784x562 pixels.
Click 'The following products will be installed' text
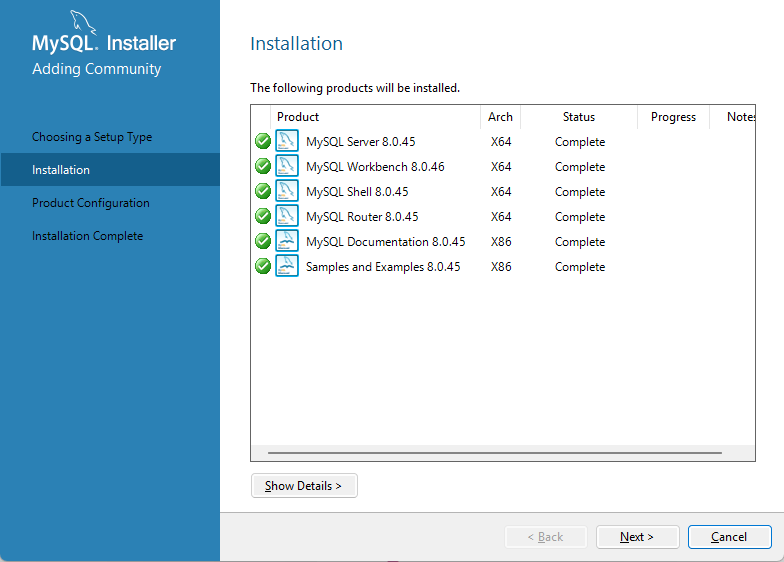tap(355, 88)
